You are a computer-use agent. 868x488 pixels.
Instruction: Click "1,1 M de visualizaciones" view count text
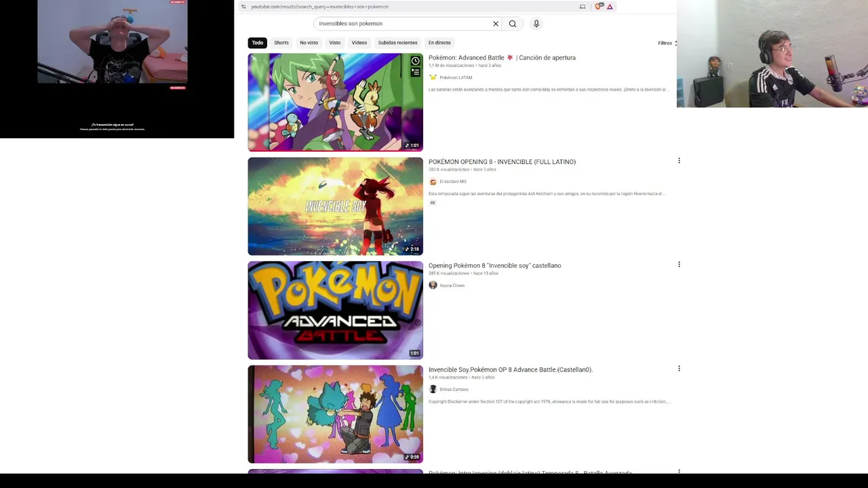452,66
